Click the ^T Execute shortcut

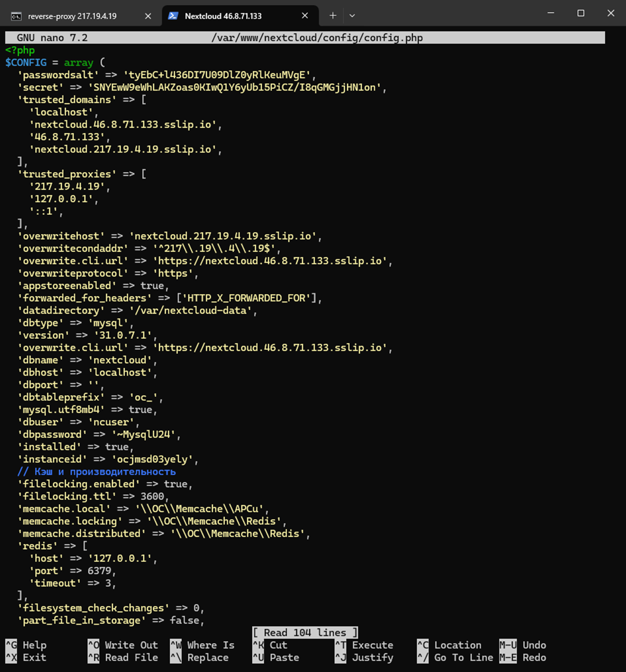point(364,645)
